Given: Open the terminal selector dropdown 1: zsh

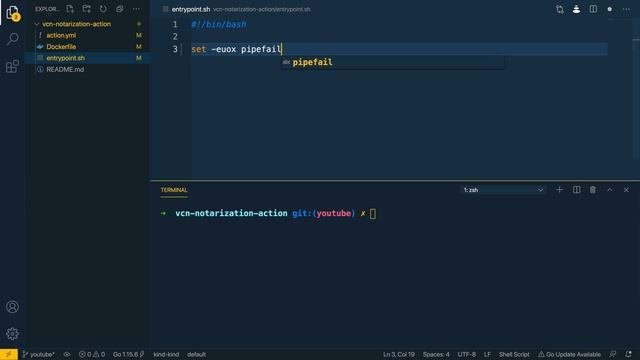Looking at the screenshot, I should pos(503,190).
